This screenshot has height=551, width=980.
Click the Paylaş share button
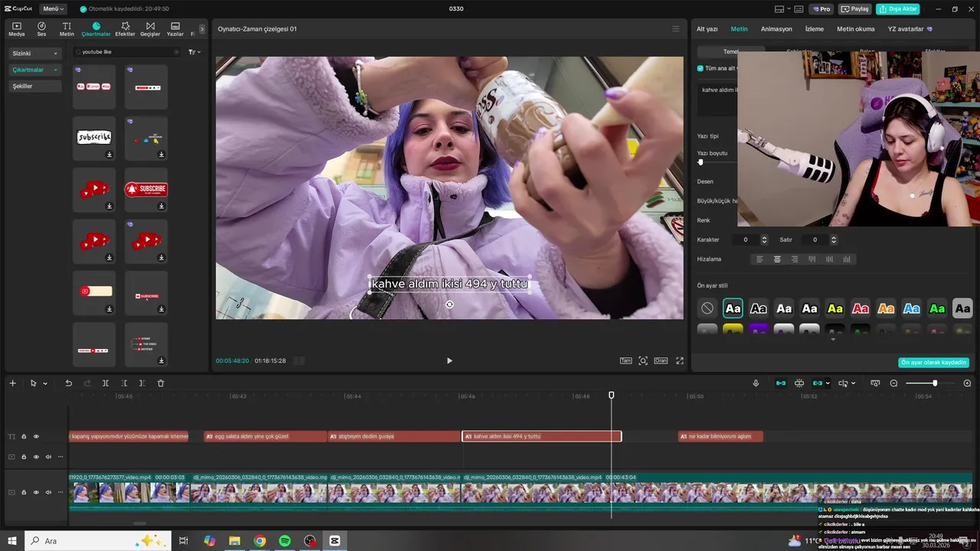pyautogui.click(x=855, y=9)
